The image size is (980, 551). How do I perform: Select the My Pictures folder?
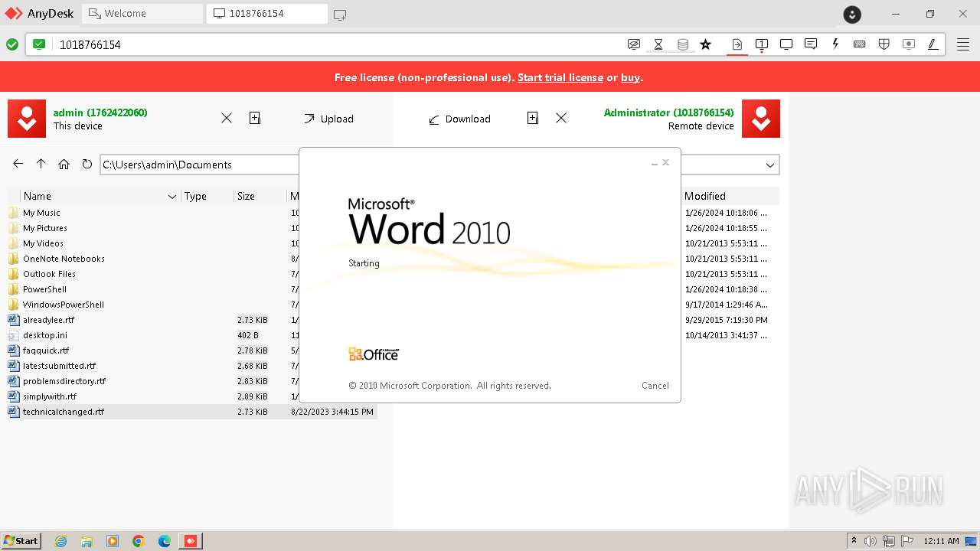[x=45, y=228]
